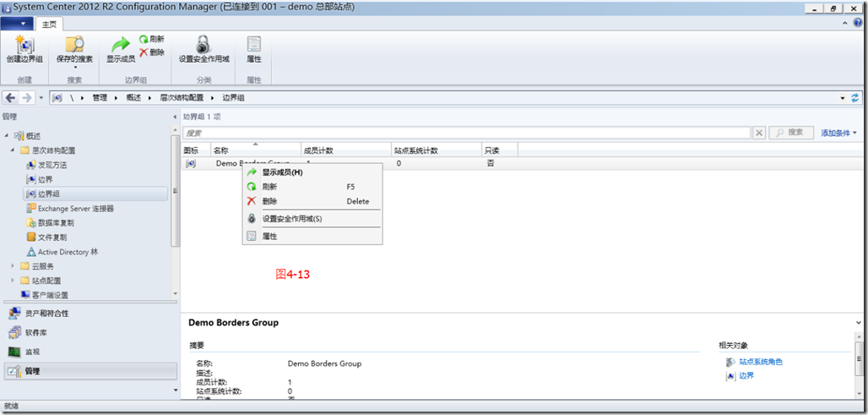Click the 创建边界组 ribbon icon
The height and width of the screenshot is (415, 868).
tap(24, 45)
